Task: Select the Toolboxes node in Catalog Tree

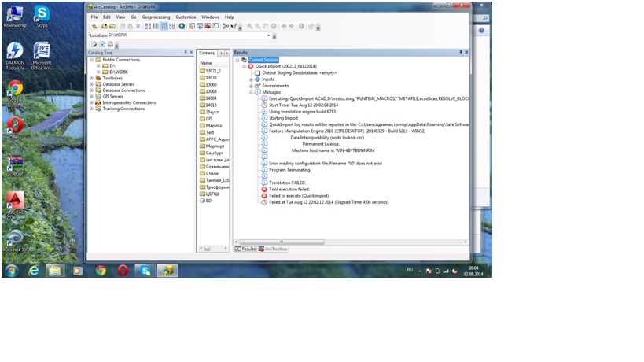Action: click(x=112, y=78)
